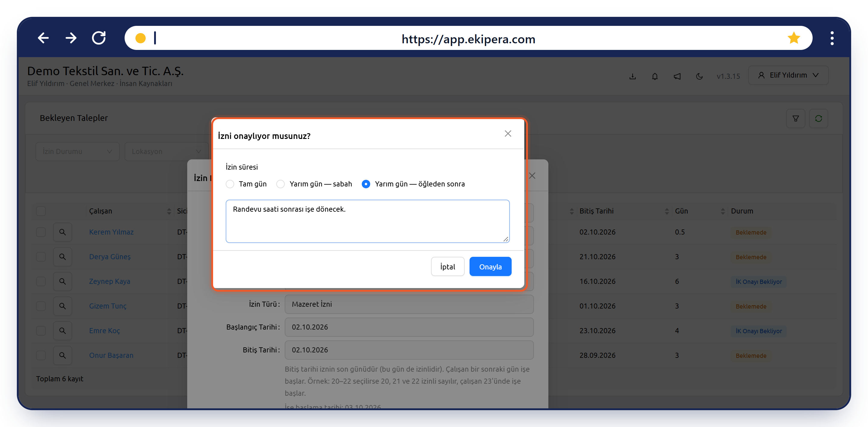Click the yellow bookmark star
Viewport: 868px width, 427px height.
tap(794, 38)
